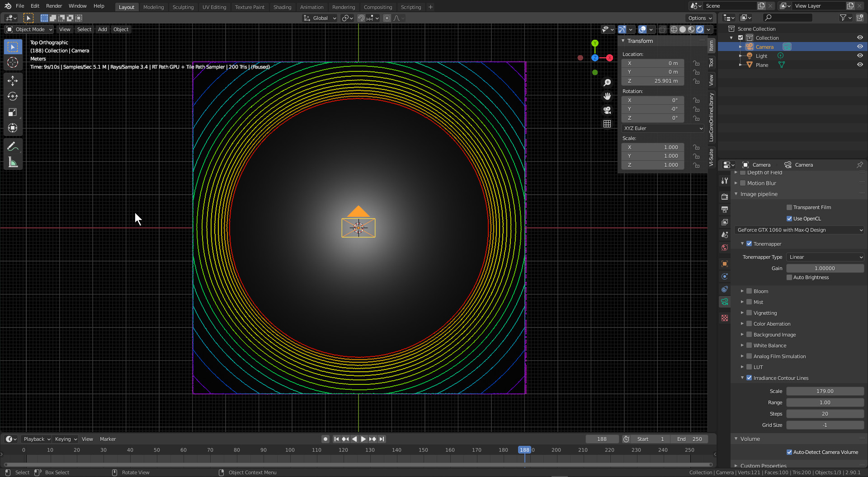This screenshot has height=477, width=868.
Task: Select the Scale tool in toolbar
Action: pyautogui.click(x=13, y=112)
